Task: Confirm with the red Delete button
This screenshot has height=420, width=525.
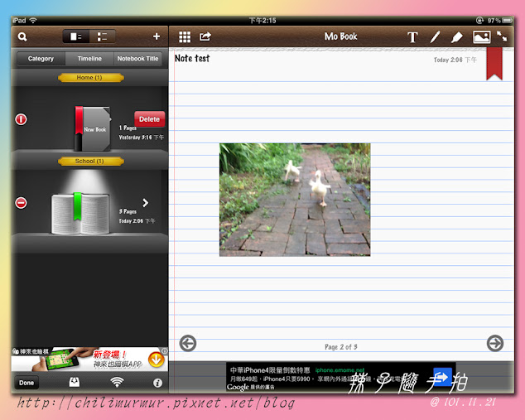Action: (x=149, y=119)
